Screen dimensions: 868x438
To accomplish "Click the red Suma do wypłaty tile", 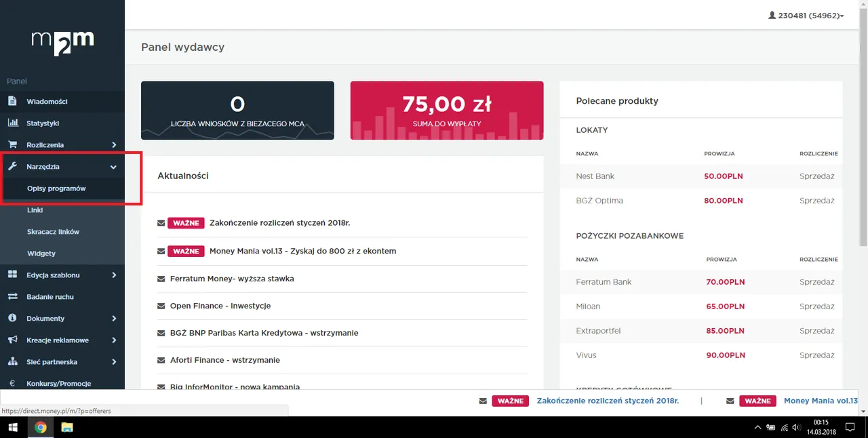I will 447,111.
